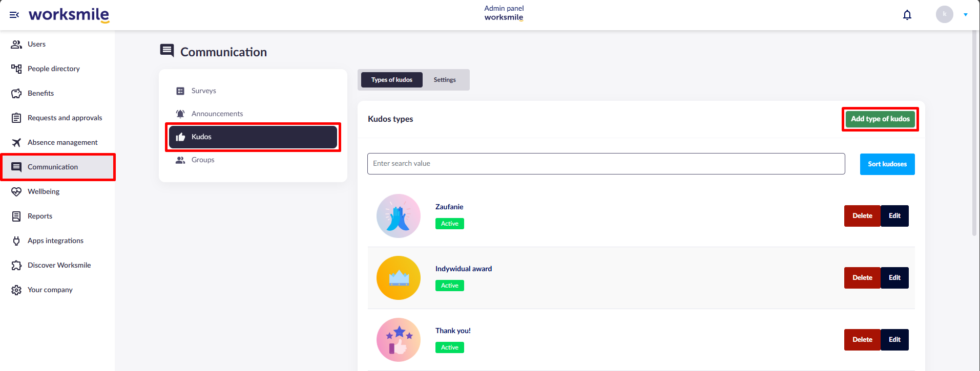Click the Communication sidebar icon
Viewport: 980px width, 371px height.
coord(16,167)
